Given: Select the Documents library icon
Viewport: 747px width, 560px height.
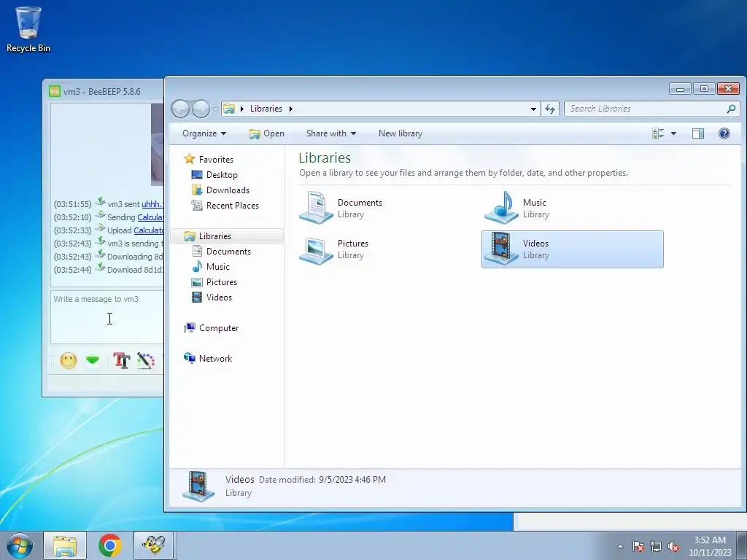Looking at the screenshot, I should coord(315,208).
